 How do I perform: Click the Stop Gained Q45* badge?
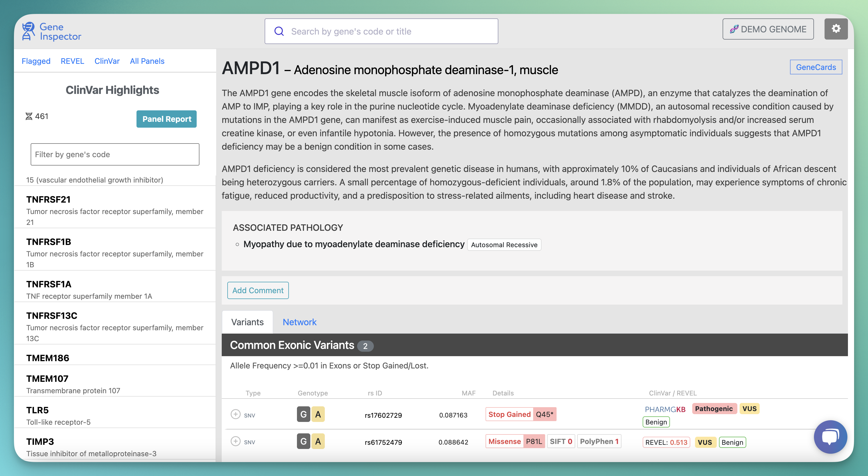pyautogui.click(x=521, y=414)
